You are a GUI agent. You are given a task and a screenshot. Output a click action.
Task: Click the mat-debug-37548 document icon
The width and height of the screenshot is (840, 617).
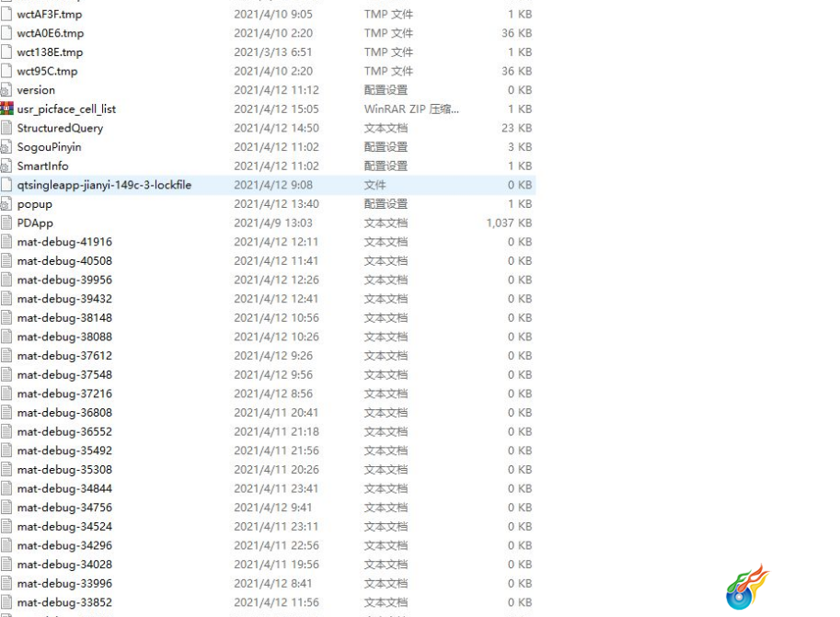coord(6,375)
